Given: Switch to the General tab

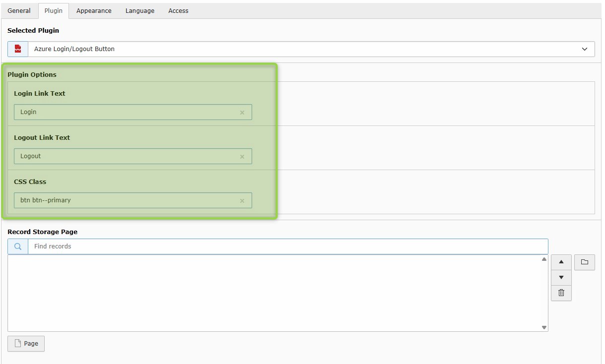Looking at the screenshot, I should pyautogui.click(x=19, y=10).
